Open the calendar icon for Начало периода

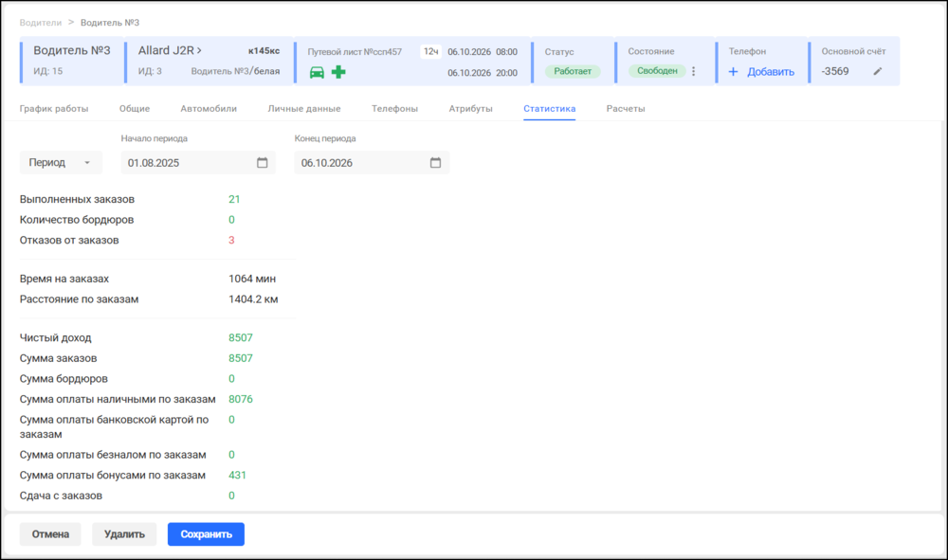(x=262, y=162)
